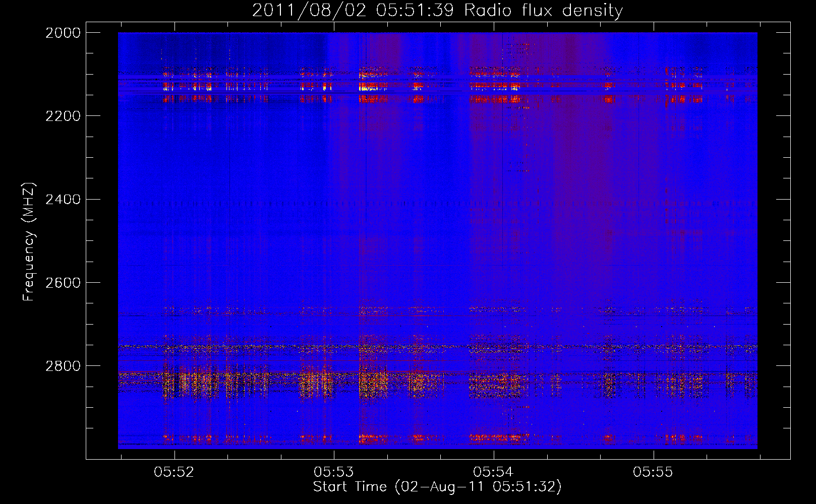
Task: Click the '05:53' time axis label
Action: (x=334, y=472)
